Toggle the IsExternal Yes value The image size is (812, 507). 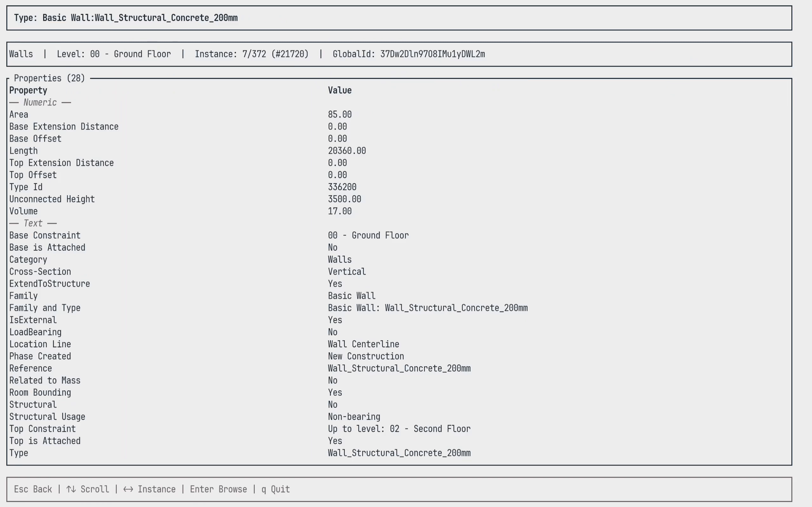tap(335, 320)
